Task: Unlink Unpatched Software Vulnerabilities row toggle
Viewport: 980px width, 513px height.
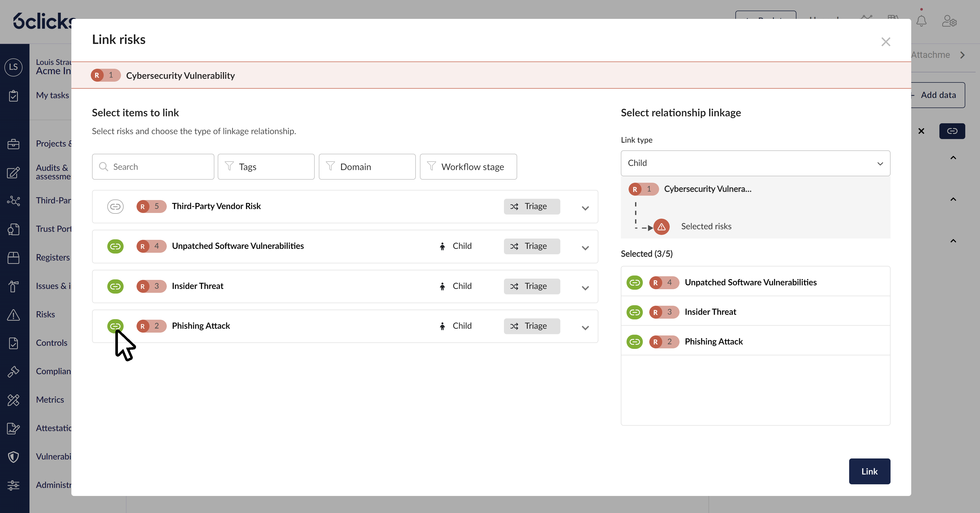Action: [x=115, y=247]
